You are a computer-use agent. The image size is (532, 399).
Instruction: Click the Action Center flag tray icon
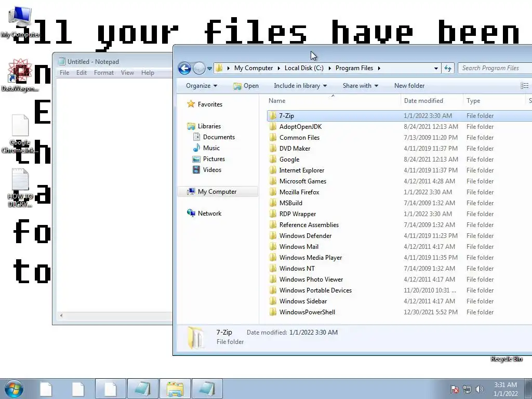click(x=455, y=389)
